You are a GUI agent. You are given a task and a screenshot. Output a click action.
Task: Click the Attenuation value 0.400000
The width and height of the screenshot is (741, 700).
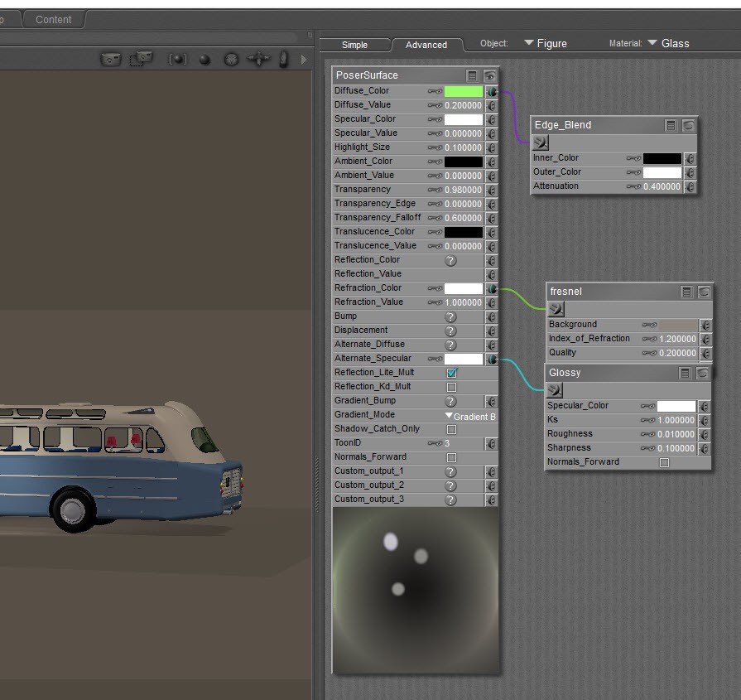click(x=662, y=187)
